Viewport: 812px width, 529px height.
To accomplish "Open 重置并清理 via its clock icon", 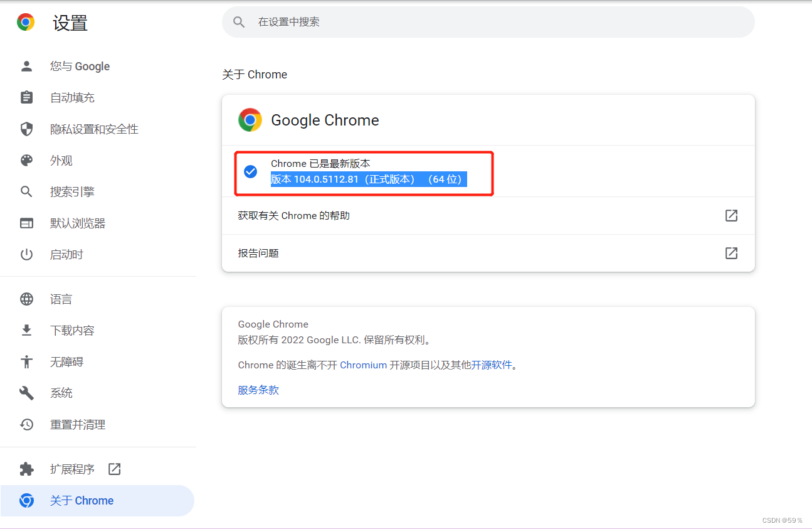I will (x=26, y=424).
